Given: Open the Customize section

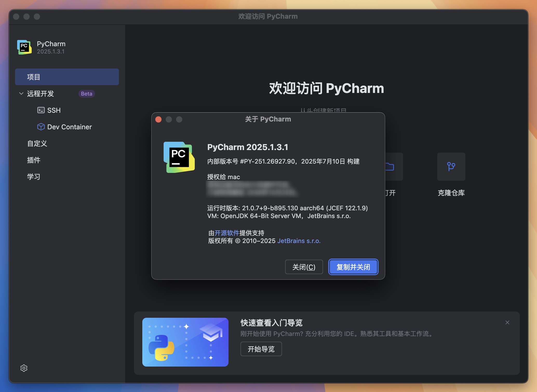Looking at the screenshot, I should tap(37, 143).
